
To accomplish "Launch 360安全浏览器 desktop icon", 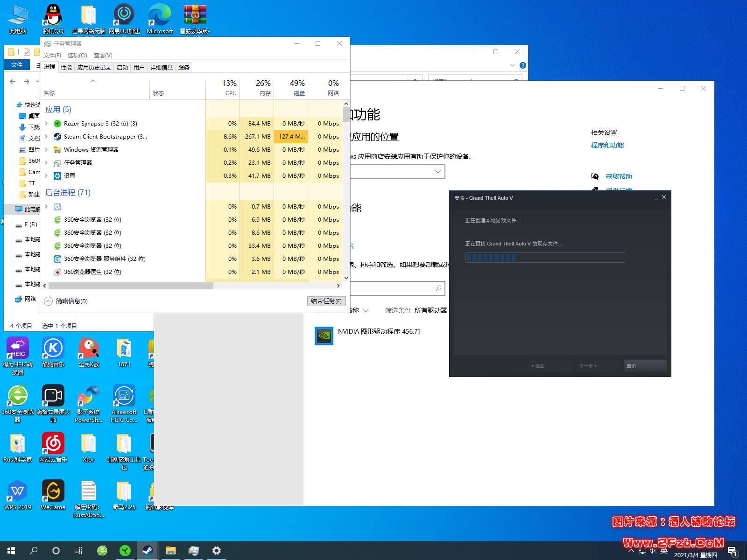I will pos(18,403).
